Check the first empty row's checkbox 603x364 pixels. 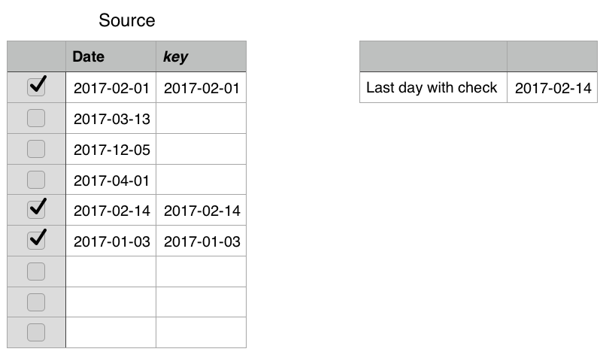point(36,271)
